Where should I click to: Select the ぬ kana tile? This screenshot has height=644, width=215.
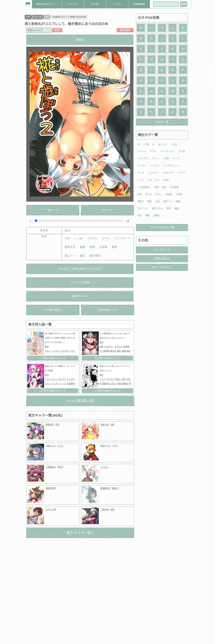[x=162, y=70]
